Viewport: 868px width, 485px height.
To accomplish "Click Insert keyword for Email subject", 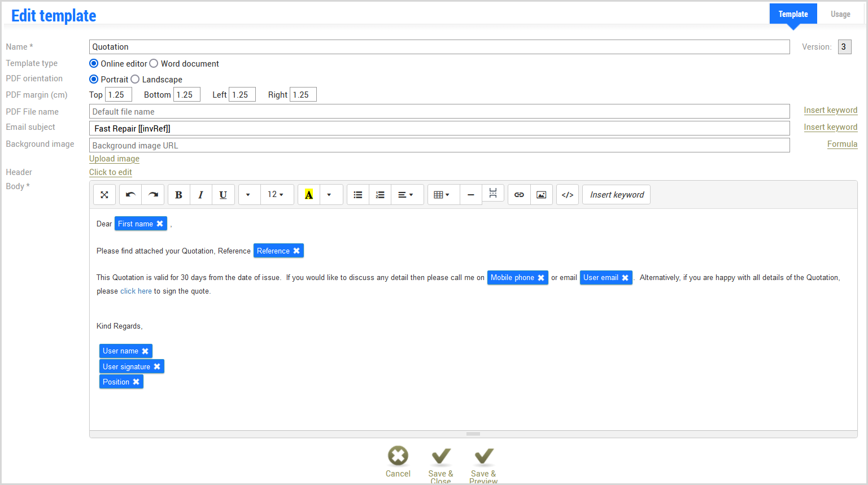I will click(830, 127).
